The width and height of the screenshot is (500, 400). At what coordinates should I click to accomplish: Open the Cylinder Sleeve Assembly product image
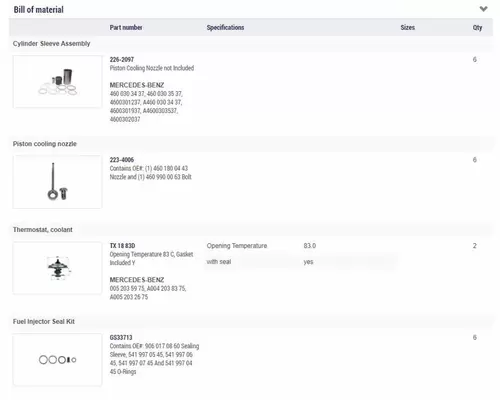(x=57, y=81)
